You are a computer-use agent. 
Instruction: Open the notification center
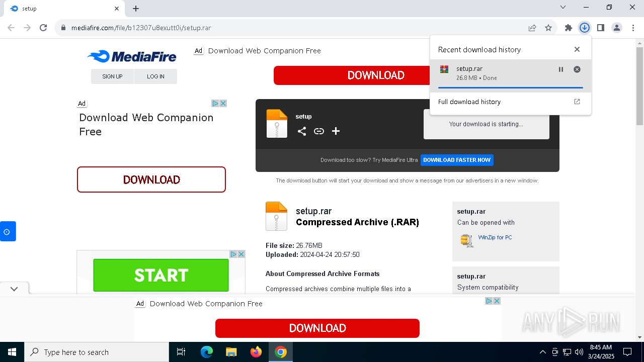[x=627, y=352]
